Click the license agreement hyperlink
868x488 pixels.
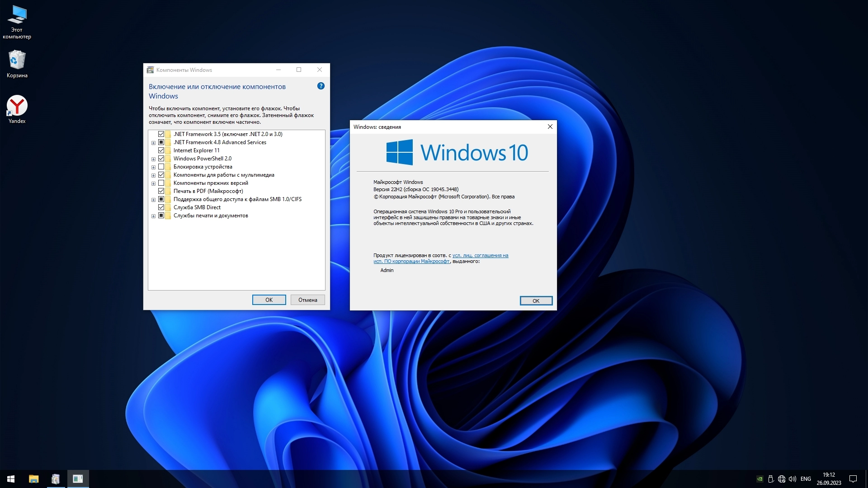point(480,255)
